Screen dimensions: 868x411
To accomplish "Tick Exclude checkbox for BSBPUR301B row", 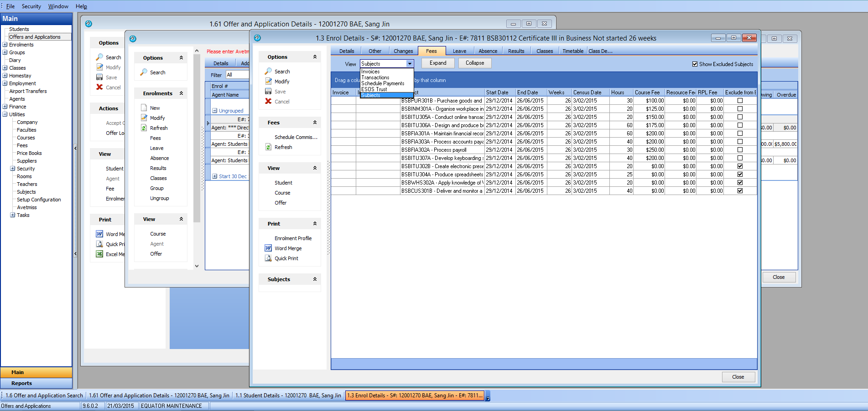I will pos(740,101).
